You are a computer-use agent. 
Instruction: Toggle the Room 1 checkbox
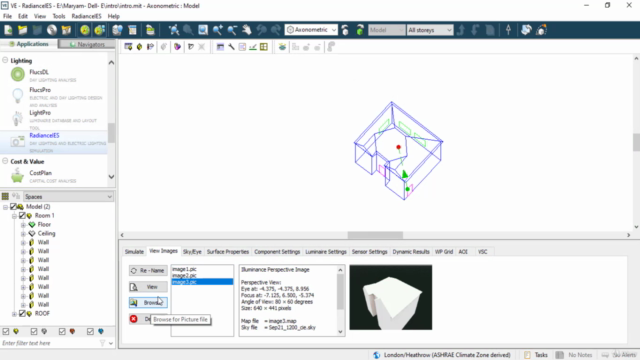pos(22,216)
